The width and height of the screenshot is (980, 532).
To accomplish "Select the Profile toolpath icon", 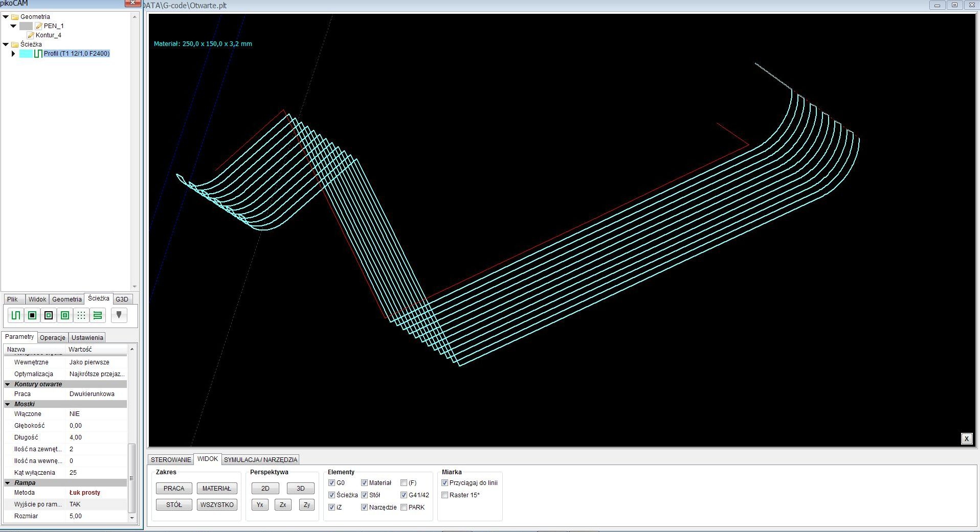I will tap(16, 315).
